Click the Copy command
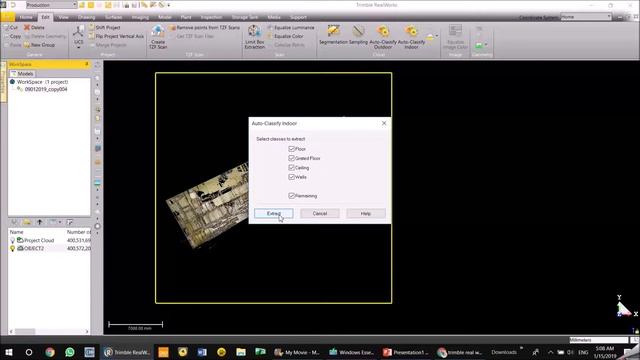This screenshot has width=640, height=360. 12,36
